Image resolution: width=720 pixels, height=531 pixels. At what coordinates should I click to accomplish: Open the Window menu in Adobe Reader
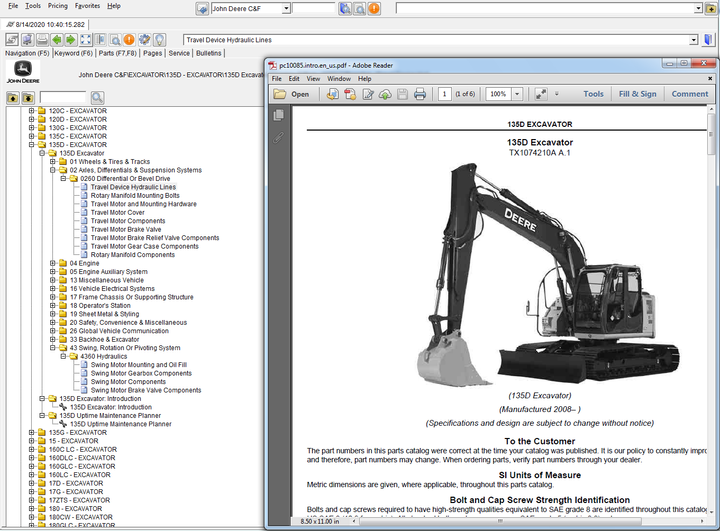click(x=339, y=79)
